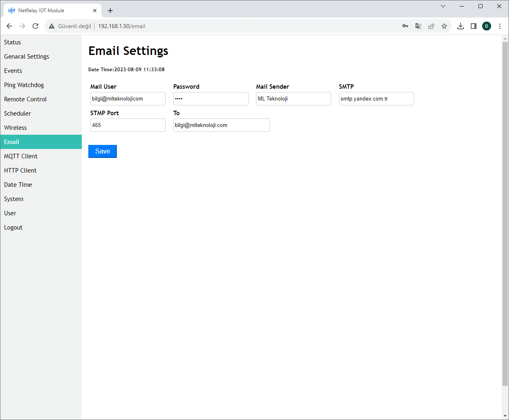Toggle the browser side panel icon
Image resolution: width=509 pixels, height=420 pixels.
[474, 26]
